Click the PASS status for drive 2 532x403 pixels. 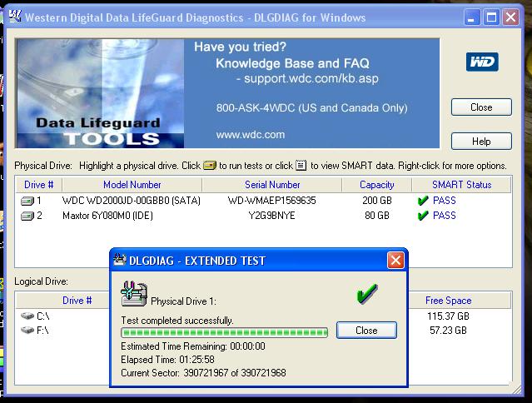point(444,216)
